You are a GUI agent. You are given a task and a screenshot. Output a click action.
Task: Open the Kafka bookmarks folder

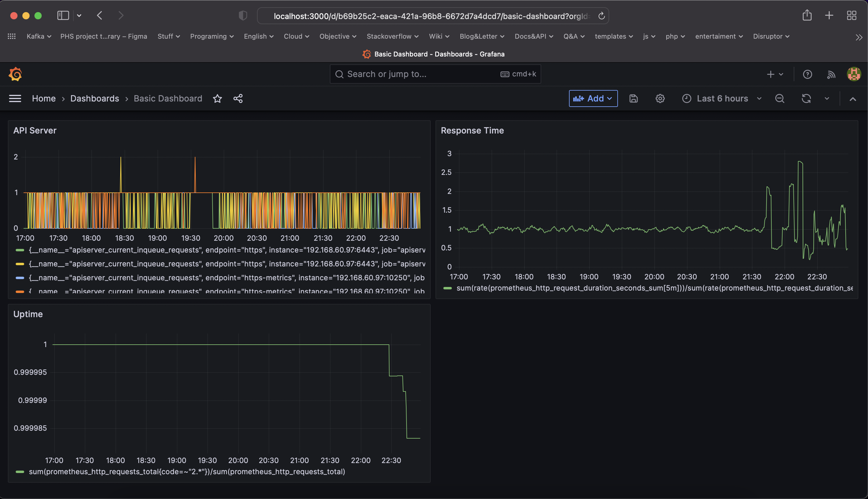pyautogui.click(x=39, y=36)
